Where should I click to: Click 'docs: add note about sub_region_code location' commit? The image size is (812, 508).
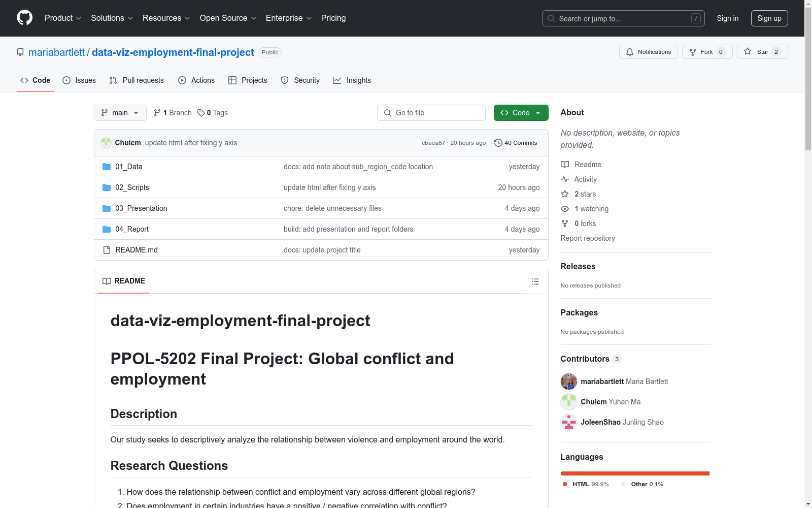point(358,167)
